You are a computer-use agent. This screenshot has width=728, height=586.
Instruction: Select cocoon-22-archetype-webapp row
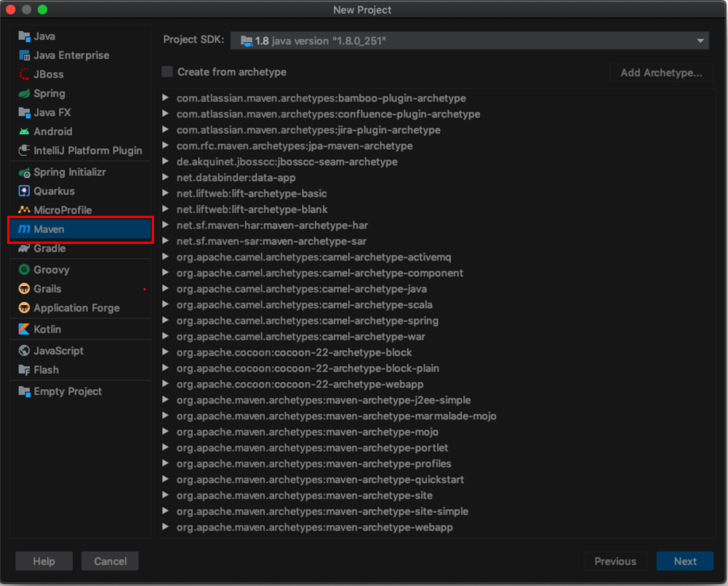point(437,384)
